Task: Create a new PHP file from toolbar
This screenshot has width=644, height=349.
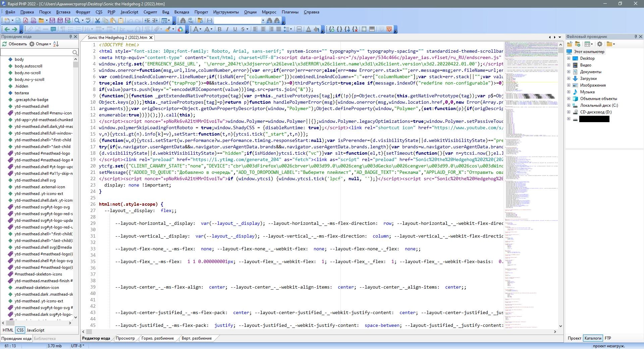Action: pos(34,20)
